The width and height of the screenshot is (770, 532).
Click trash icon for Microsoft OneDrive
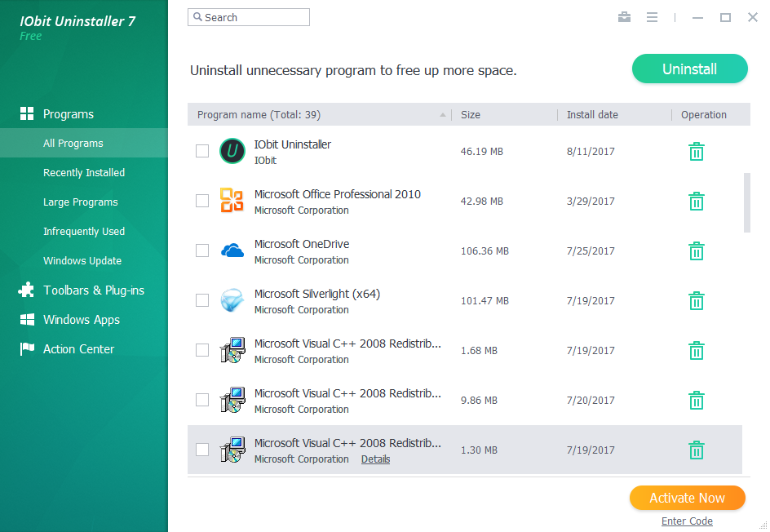(x=697, y=251)
